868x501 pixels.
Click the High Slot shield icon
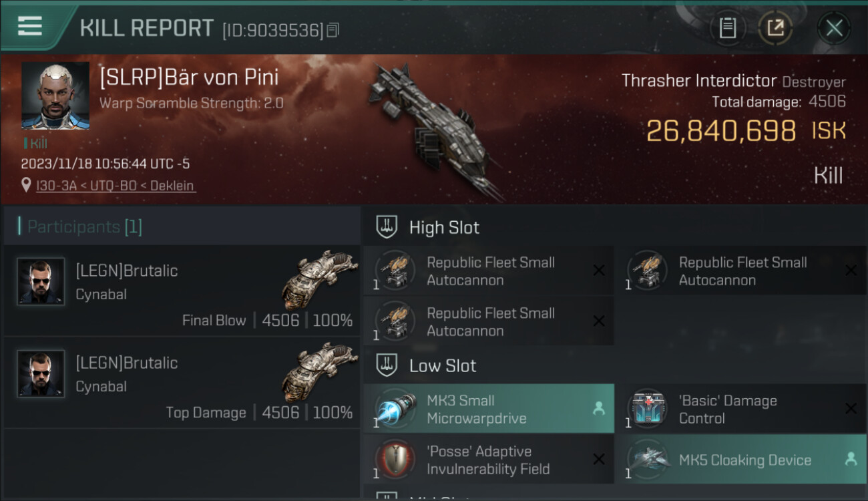pyautogui.click(x=387, y=227)
